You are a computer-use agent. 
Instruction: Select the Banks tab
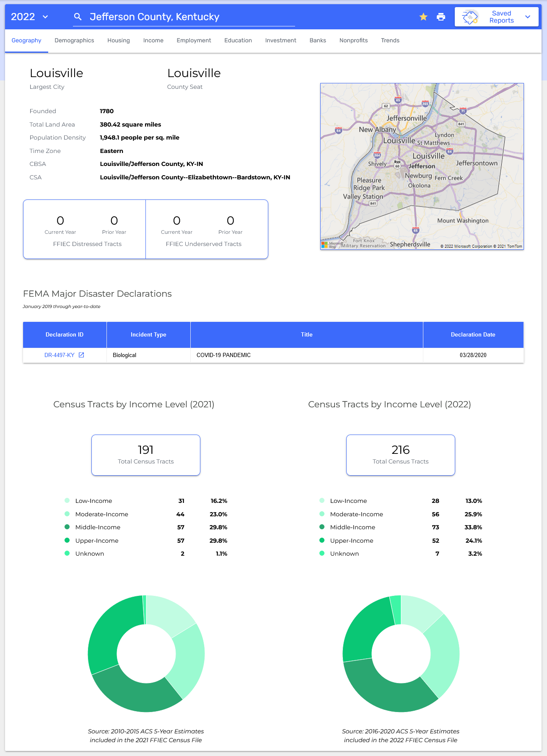pos(318,41)
